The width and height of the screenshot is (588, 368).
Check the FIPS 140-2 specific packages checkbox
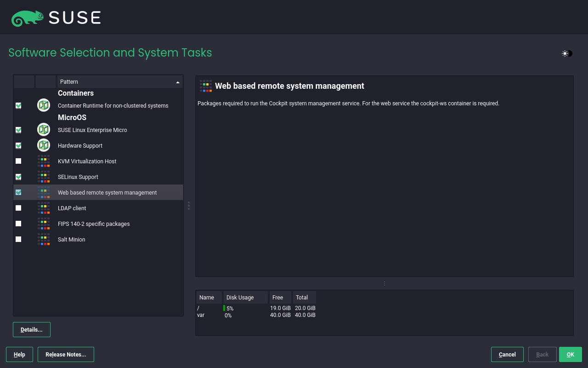[x=18, y=224]
